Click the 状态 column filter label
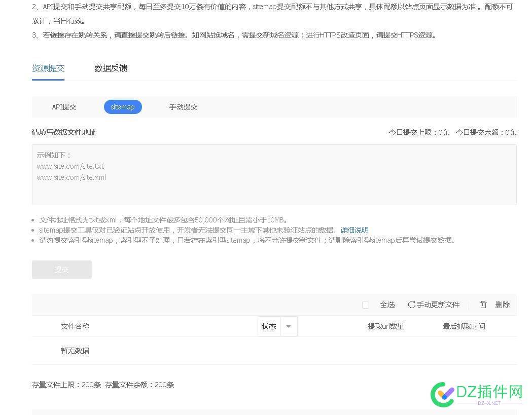 tap(269, 326)
